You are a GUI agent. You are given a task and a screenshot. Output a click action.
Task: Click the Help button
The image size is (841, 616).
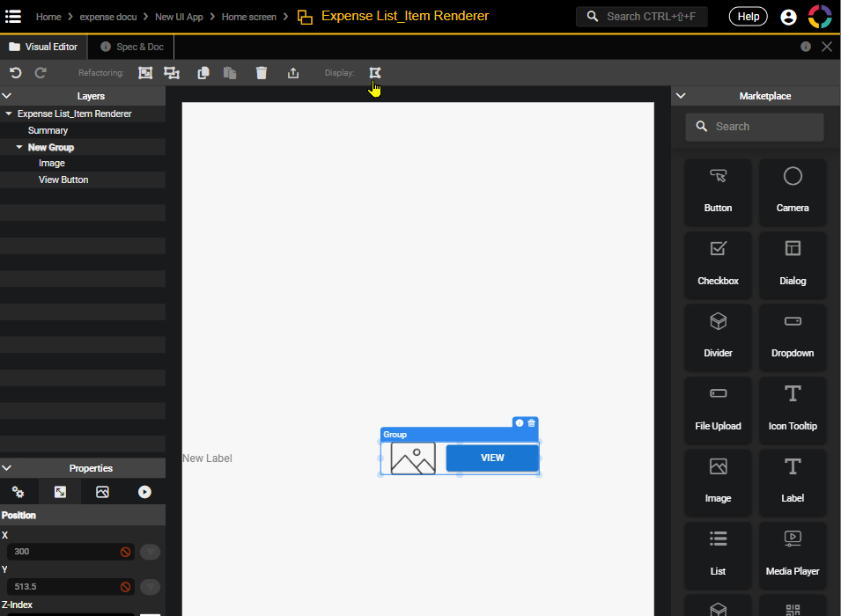[x=748, y=17]
